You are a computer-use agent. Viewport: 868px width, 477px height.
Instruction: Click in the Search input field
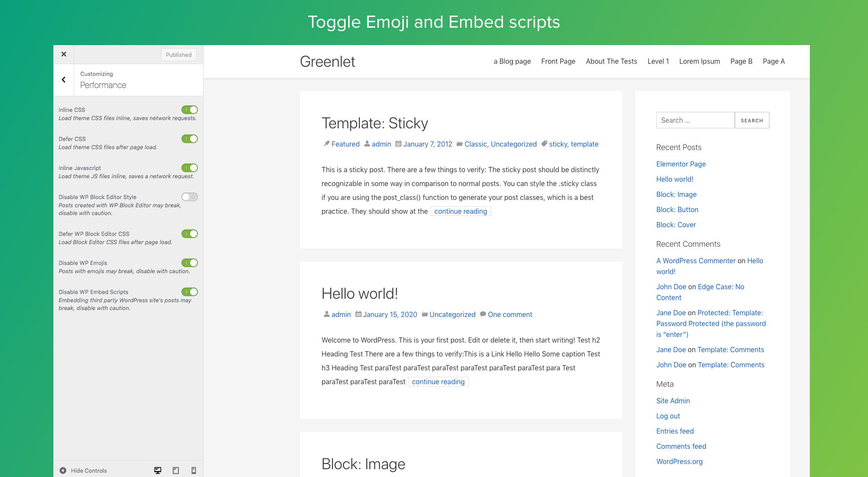[695, 120]
